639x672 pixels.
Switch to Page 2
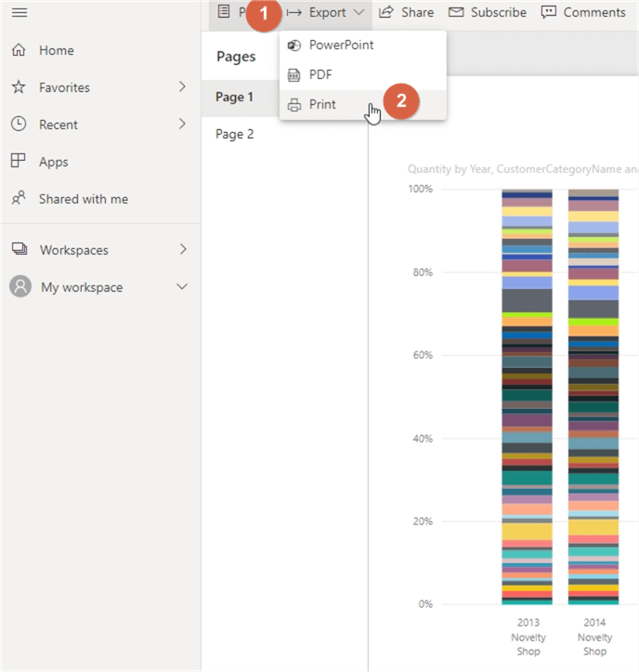[x=235, y=134]
